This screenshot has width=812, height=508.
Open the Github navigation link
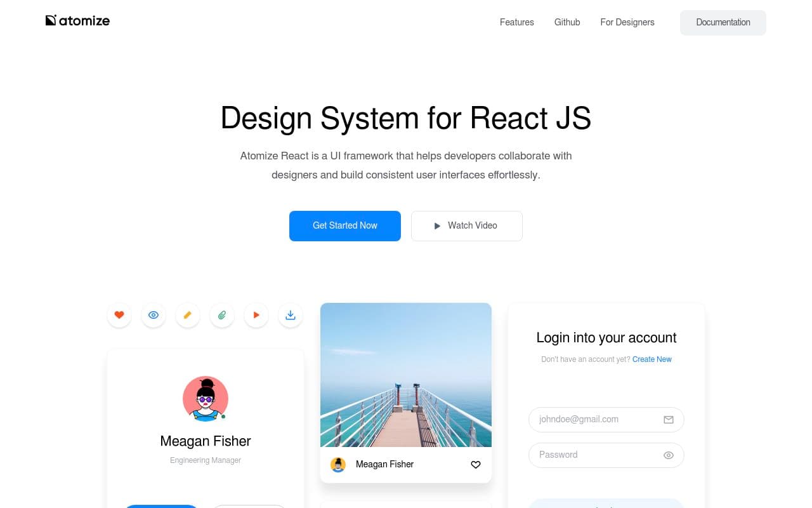567,22
